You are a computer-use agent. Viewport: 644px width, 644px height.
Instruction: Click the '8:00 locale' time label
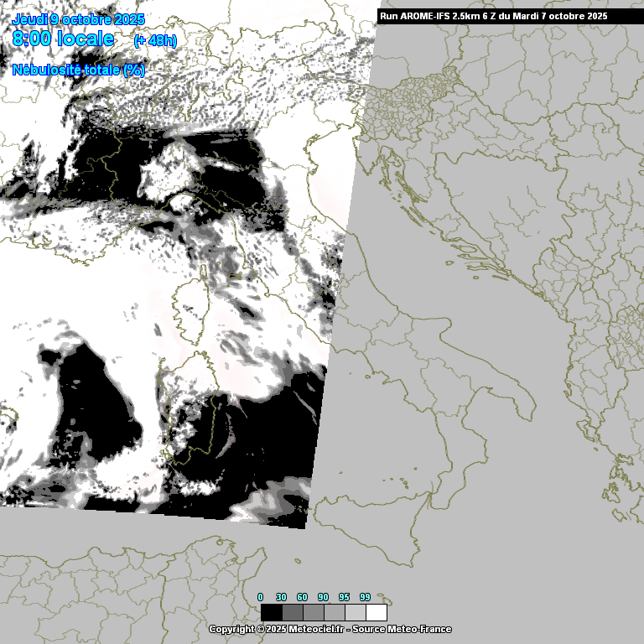tap(63, 39)
